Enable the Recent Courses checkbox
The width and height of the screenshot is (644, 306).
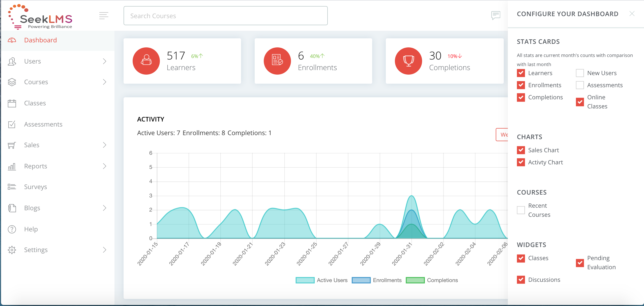tap(521, 210)
